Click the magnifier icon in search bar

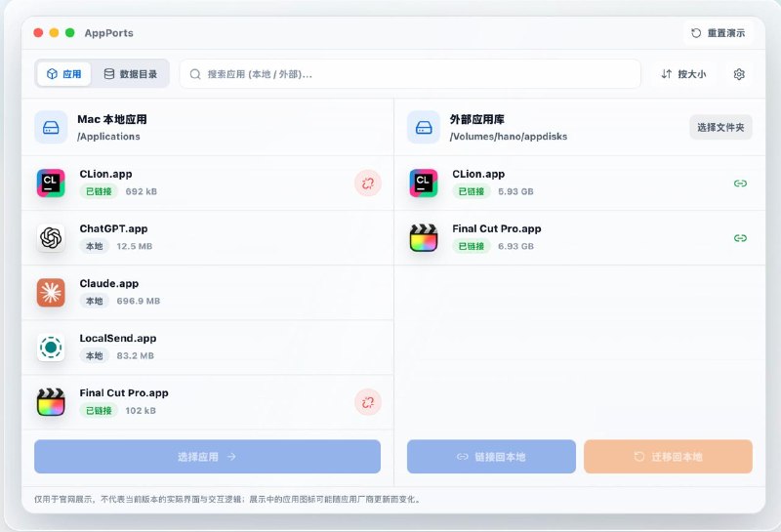pos(195,74)
